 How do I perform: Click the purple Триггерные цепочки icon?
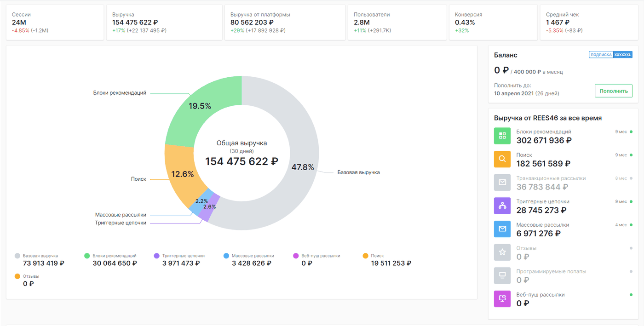point(502,206)
